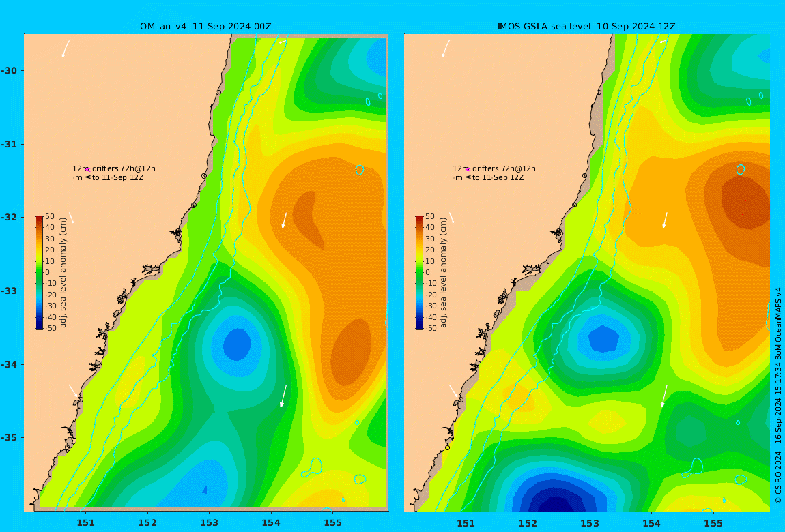Screen dimensions: 785x532
Task: Click 'to 11 Sep 12Z' legend on left map
Action: [117, 177]
